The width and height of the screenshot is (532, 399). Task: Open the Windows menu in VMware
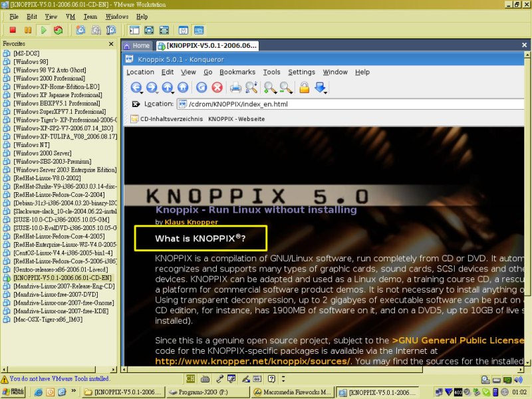pos(117,17)
